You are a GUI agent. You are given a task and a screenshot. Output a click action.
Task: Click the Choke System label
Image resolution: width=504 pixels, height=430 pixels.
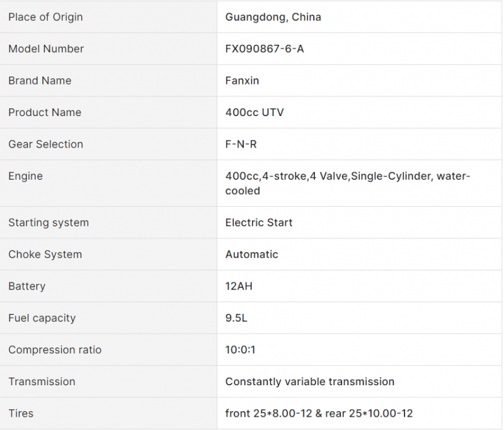pos(45,254)
